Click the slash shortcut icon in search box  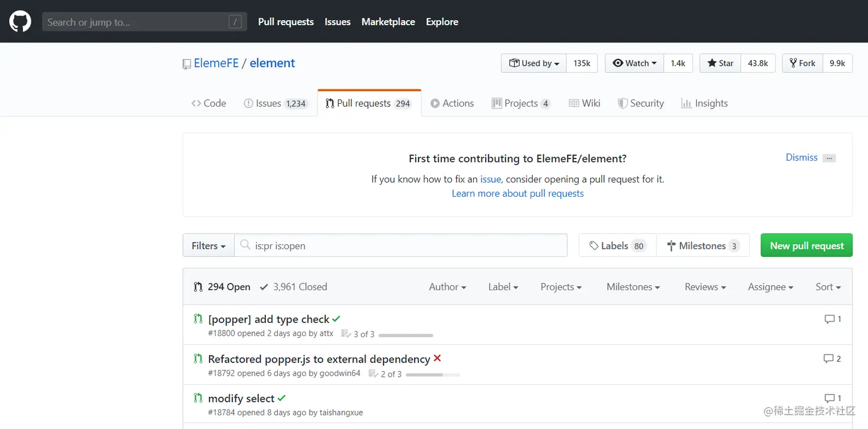(235, 22)
